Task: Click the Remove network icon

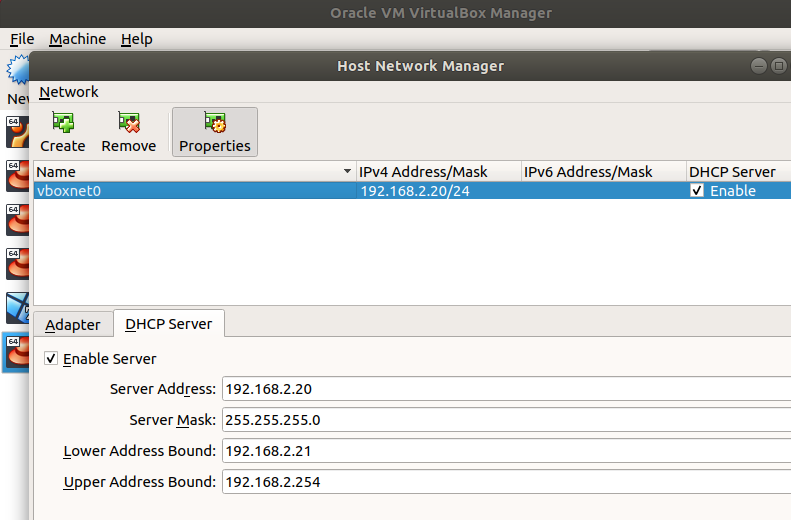Action: pyautogui.click(x=129, y=123)
